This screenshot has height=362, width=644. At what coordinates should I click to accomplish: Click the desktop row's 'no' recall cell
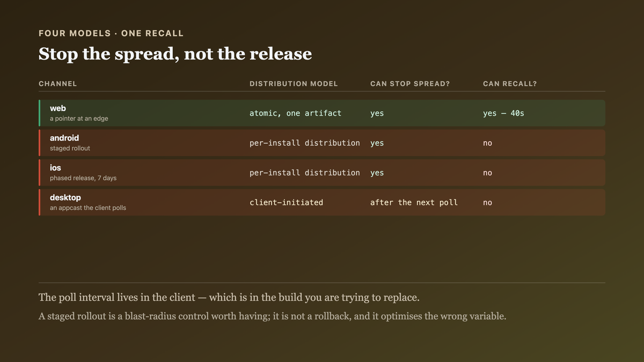(487, 203)
